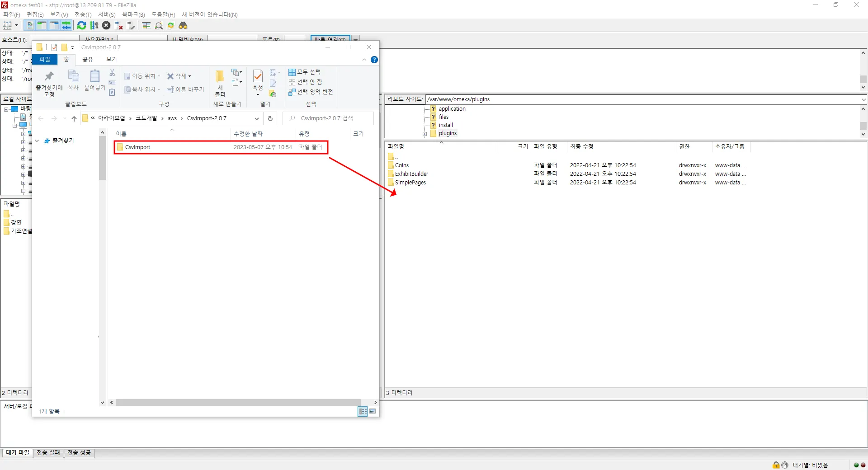Toggle directory comparison icon
The height and width of the screenshot is (470, 868).
tap(159, 25)
